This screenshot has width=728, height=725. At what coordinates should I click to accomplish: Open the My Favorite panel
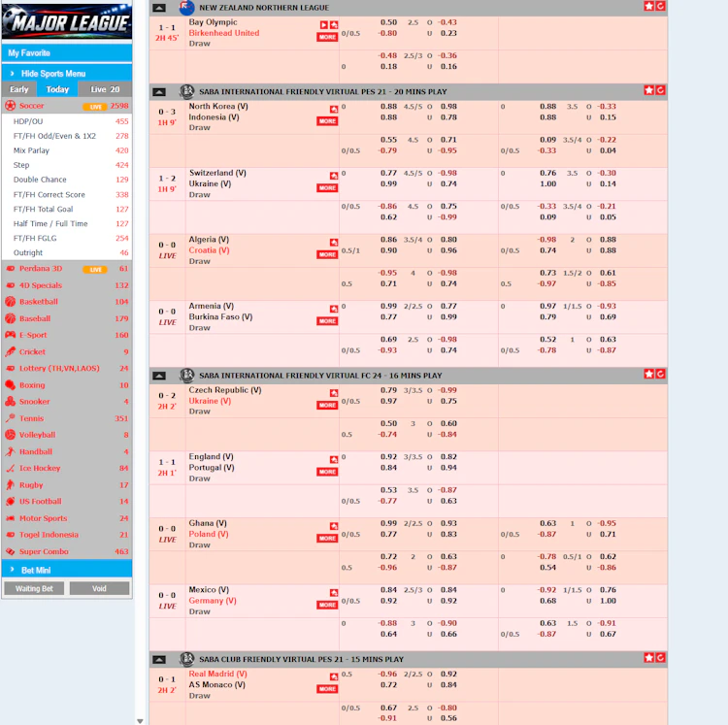pos(67,53)
